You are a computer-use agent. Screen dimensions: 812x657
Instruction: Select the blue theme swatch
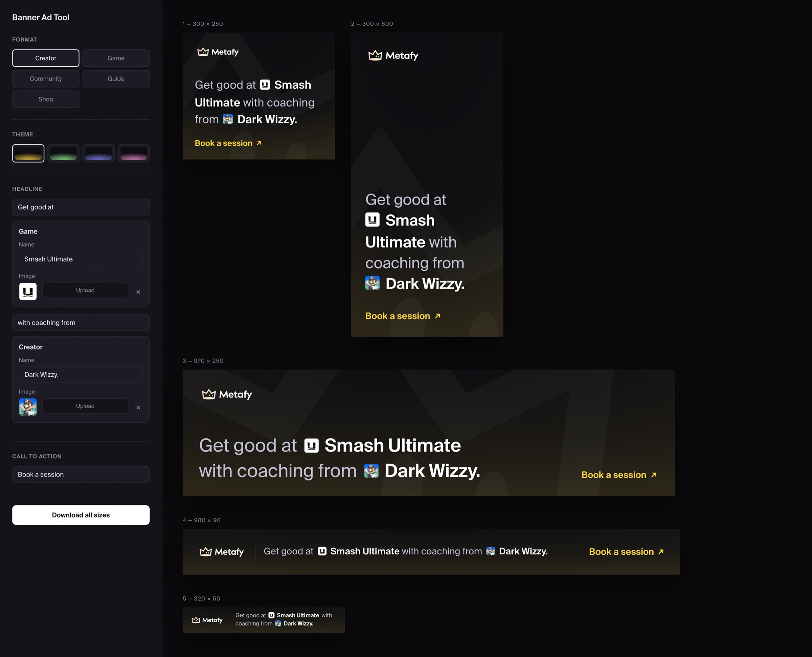coord(98,153)
